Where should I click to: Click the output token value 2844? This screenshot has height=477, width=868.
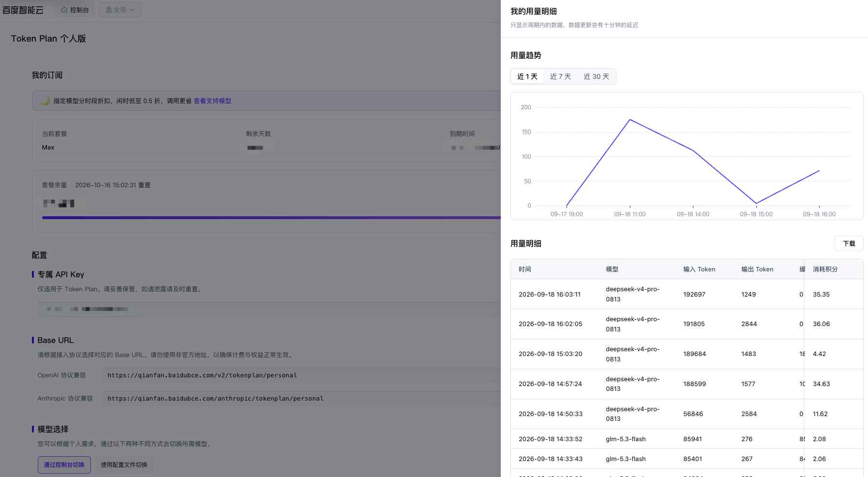(749, 324)
